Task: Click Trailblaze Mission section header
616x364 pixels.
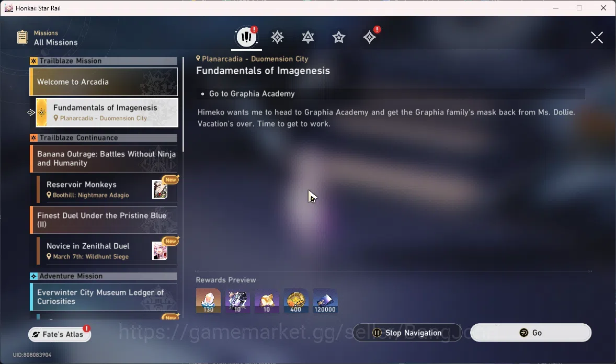Action: tap(104, 61)
